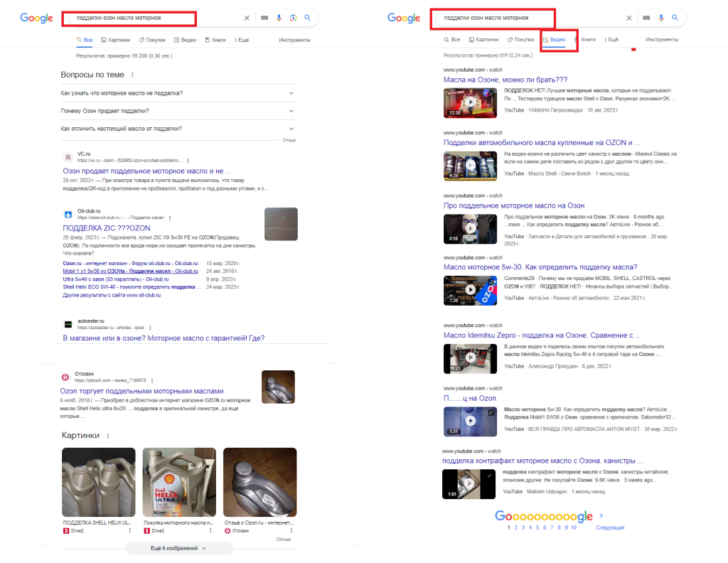Expand Ещё 6 изображений button
Viewport: 728px width, 563px height.
[178, 548]
